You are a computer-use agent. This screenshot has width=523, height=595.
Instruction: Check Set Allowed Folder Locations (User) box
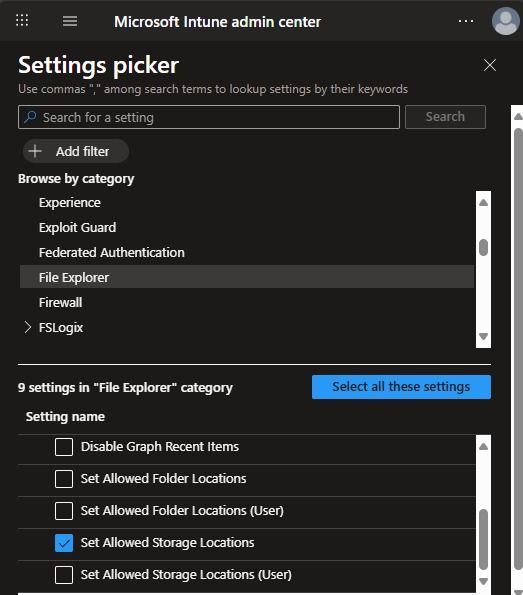[64, 511]
